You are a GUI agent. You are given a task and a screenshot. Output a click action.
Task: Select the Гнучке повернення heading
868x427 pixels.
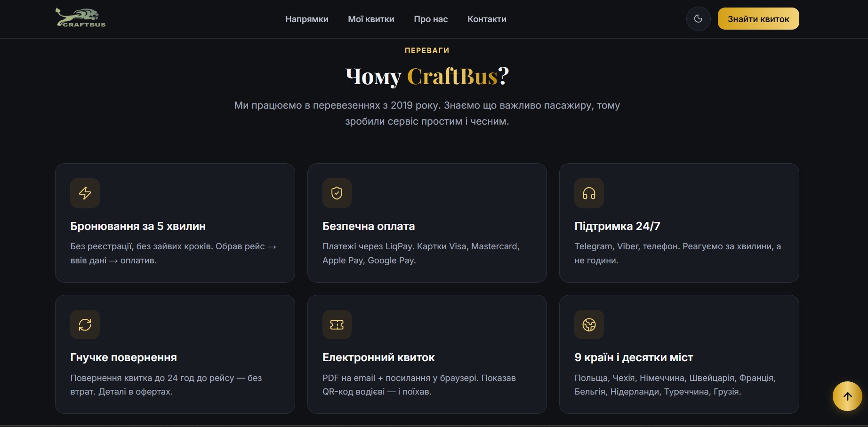point(123,357)
